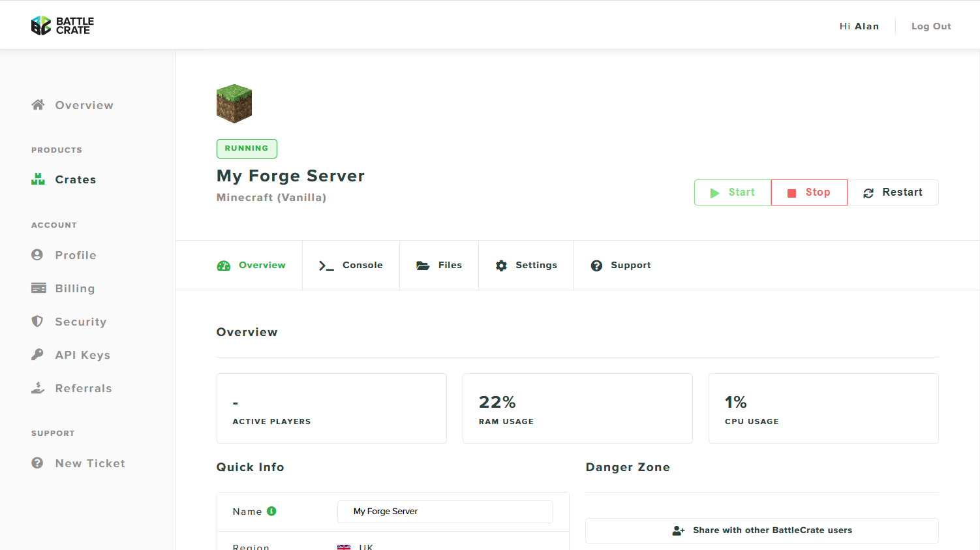Stop the server with Stop button

coord(809,192)
